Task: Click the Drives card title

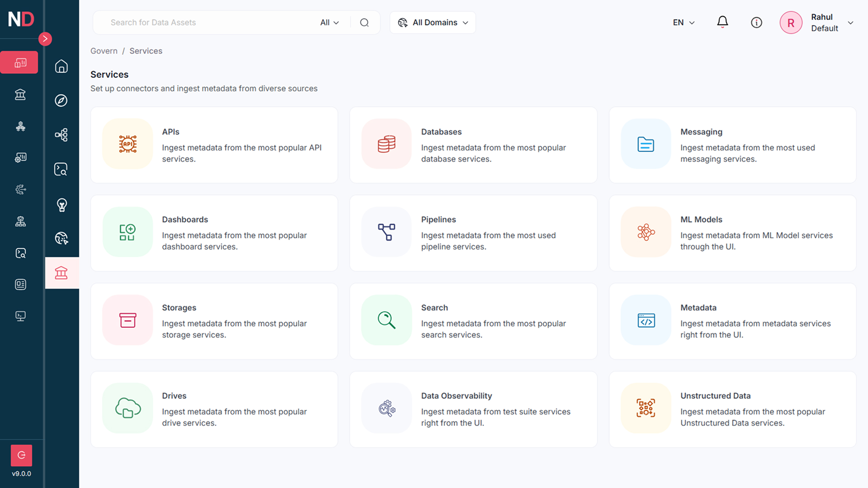Action: [x=174, y=396]
